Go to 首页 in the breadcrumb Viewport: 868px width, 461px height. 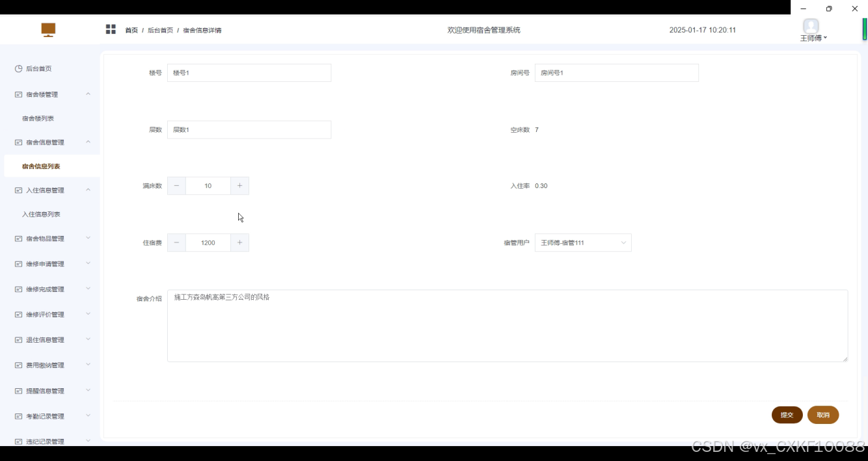[131, 30]
